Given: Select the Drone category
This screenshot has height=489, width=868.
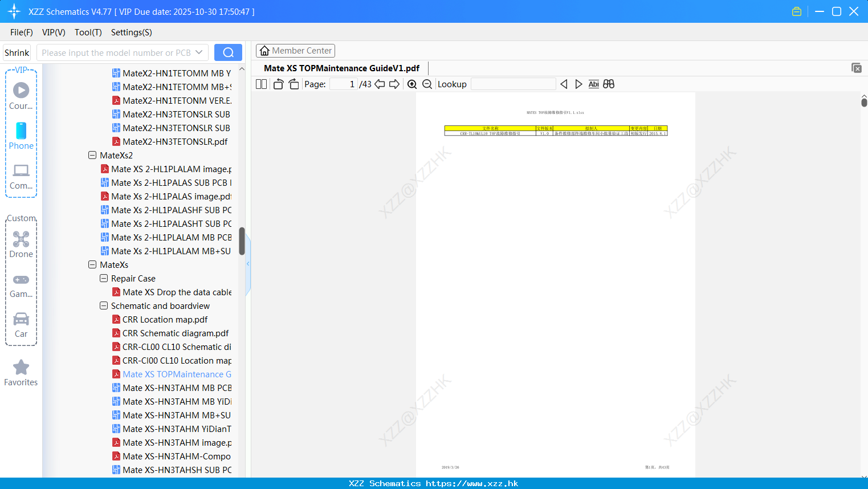Looking at the screenshot, I should point(21,244).
